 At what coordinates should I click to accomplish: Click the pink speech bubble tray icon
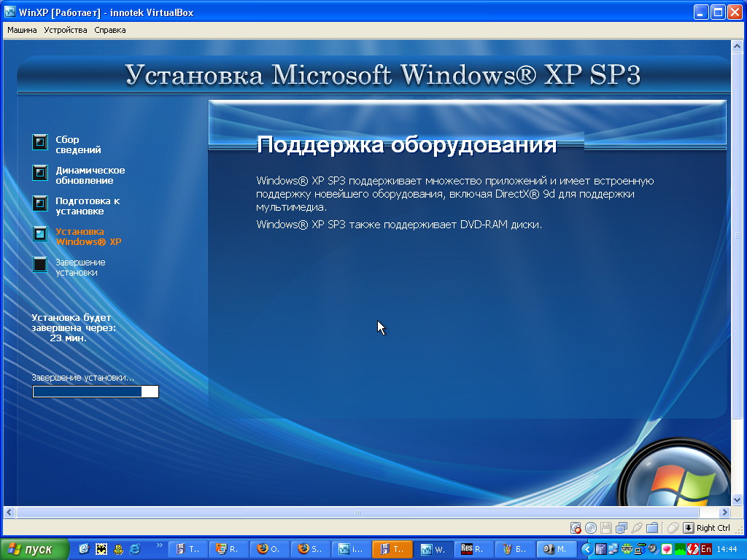tap(667, 550)
